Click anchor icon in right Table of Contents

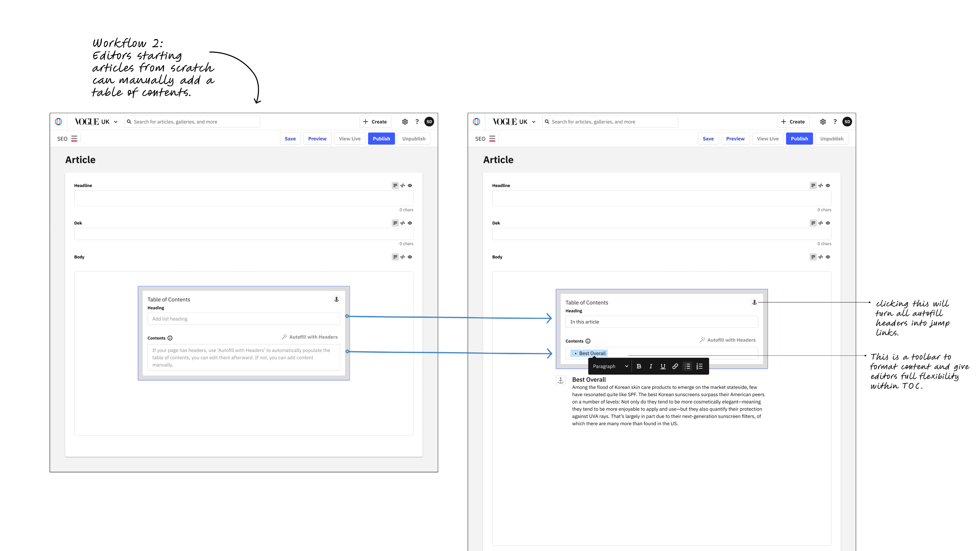(x=754, y=302)
